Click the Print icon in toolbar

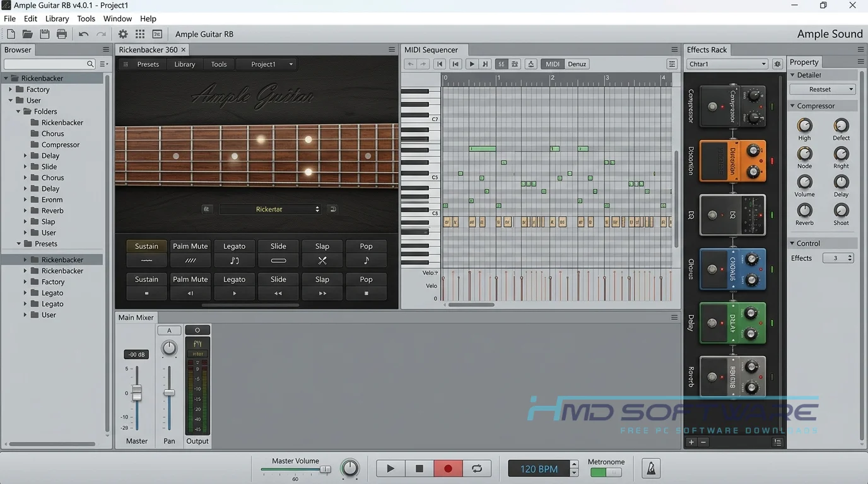(61, 34)
